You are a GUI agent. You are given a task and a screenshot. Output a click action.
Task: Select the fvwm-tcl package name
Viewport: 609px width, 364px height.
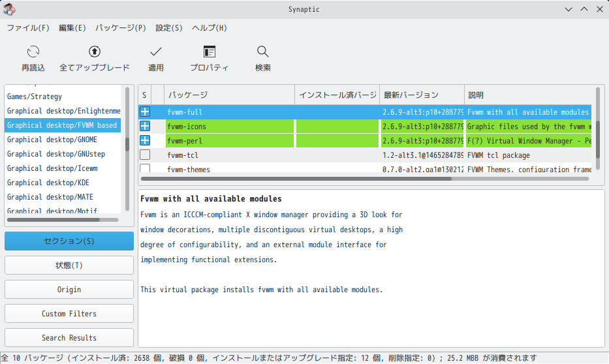coord(183,155)
